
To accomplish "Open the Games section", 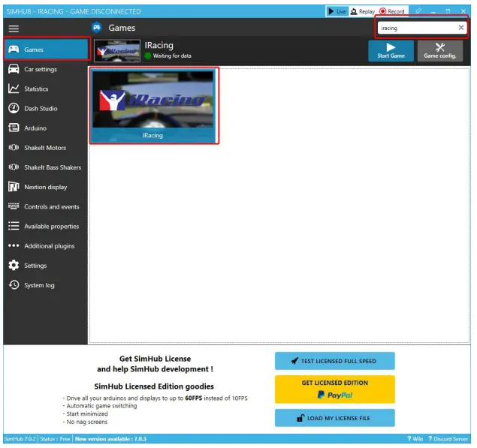I will pyautogui.click(x=47, y=50).
